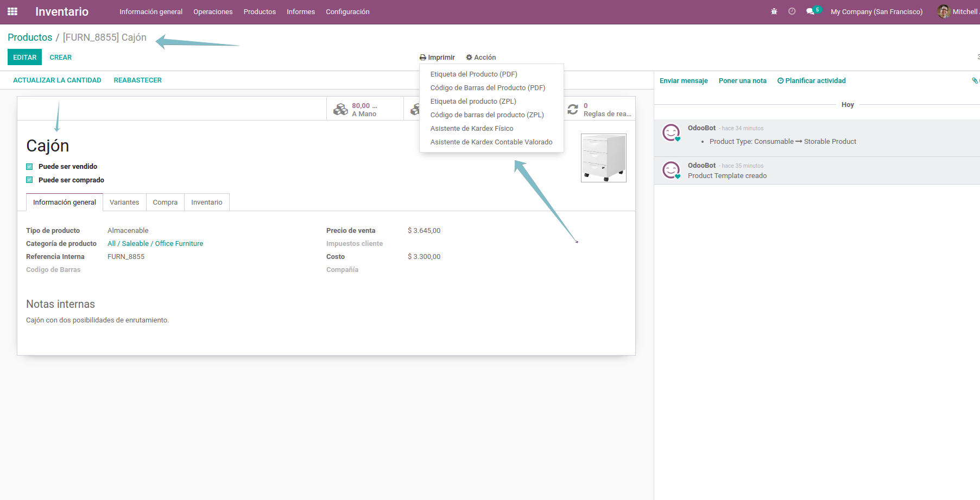This screenshot has width=980, height=500.
Task: Open the Imprimir dropdown
Action: [x=437, y=58]
